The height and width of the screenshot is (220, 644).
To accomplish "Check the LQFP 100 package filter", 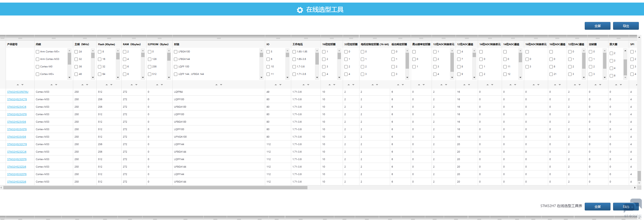I will click(x=176, y=67).
